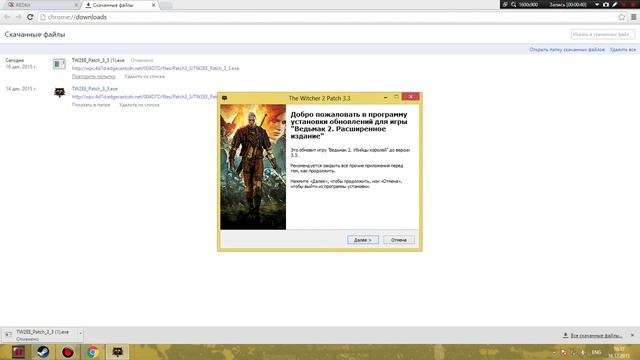Click TW2EE_Patch_3_3 (1).exe source URL
Image resolution: width=640 pixels, height=360 pixels.
point(156,68)
